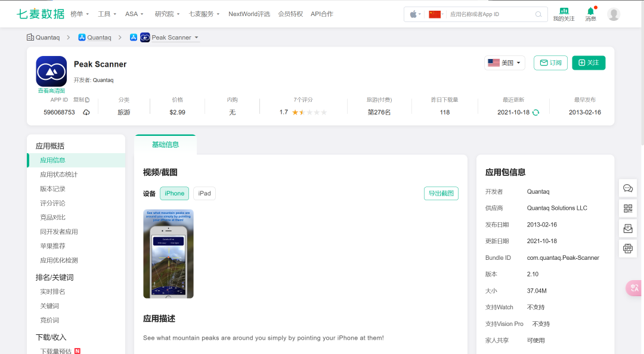
Task: Open the 七麦服务 dropdown menu
Action: (204, 14)
